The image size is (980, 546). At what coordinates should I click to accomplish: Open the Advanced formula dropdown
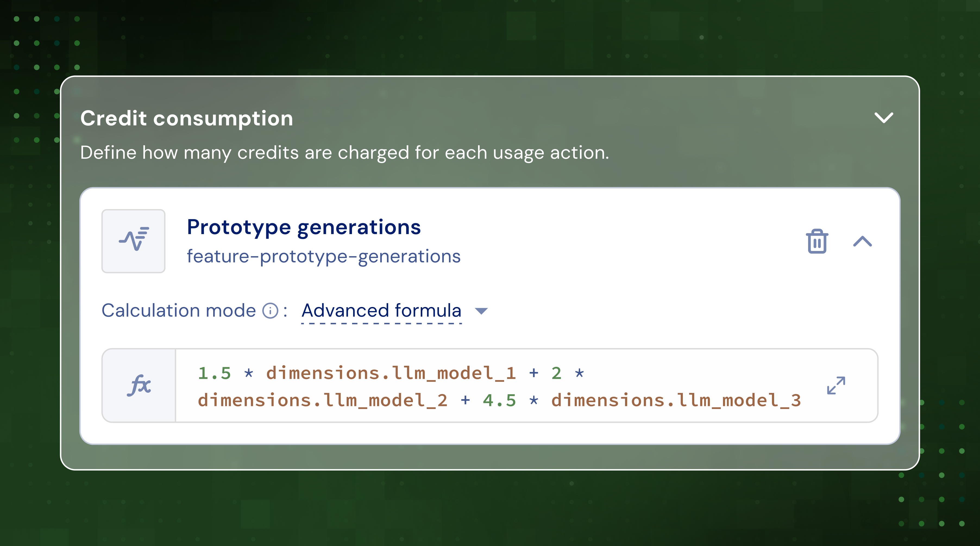point(381,311)
